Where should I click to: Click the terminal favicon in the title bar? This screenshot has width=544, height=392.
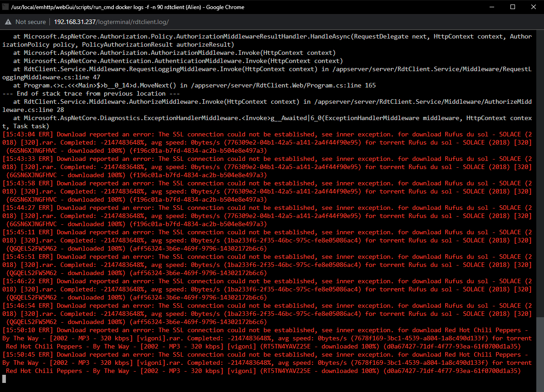click(x=6, y=7)
